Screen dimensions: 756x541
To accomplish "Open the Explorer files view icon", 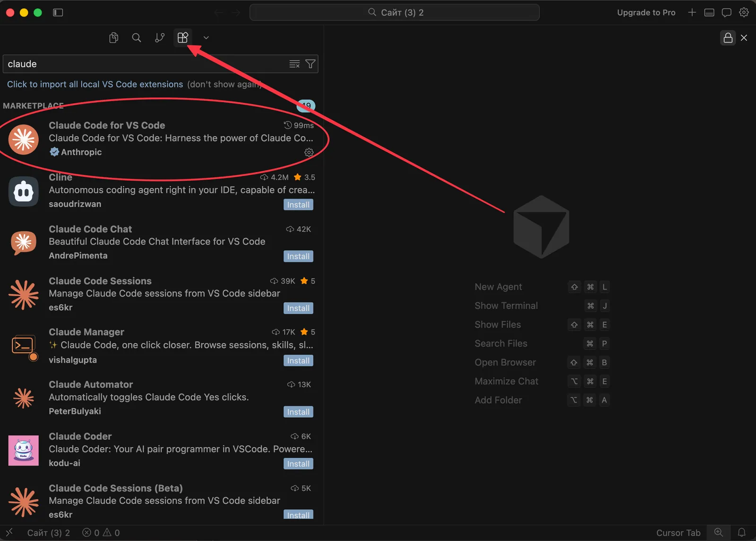I will 113,38.
